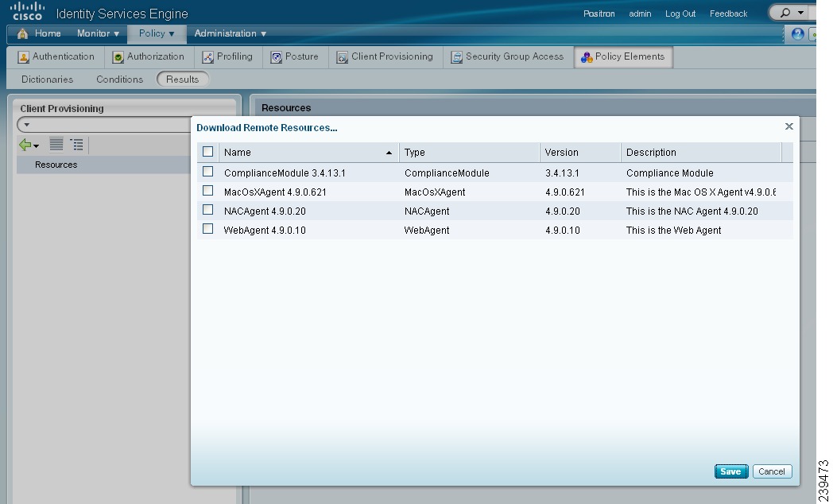Click the Log Out link
The width and height of the screenshot is (833, 504).
680,14
